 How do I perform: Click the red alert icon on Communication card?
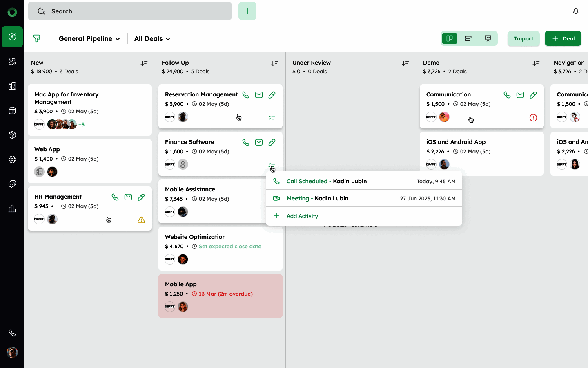pyautogui.click(x=533, y=118)
